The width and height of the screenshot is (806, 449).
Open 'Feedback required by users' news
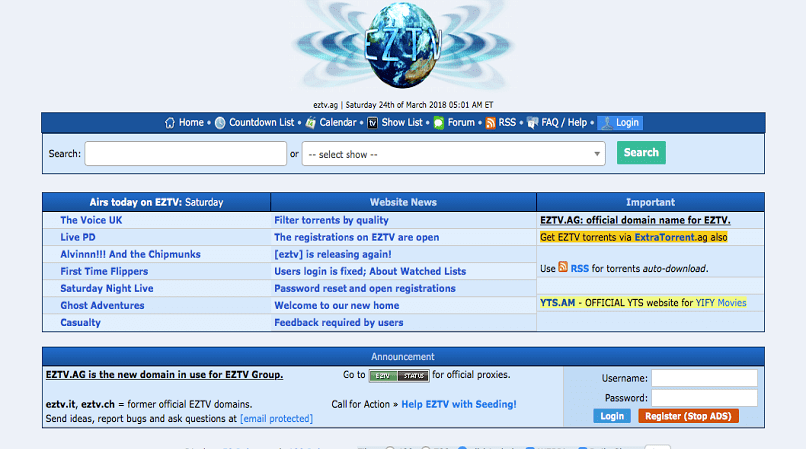click(338, 322)
